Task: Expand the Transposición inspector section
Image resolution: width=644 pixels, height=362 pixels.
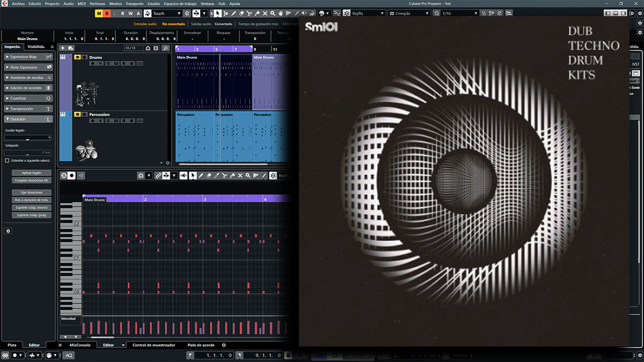Action: (x=28, y=109)
